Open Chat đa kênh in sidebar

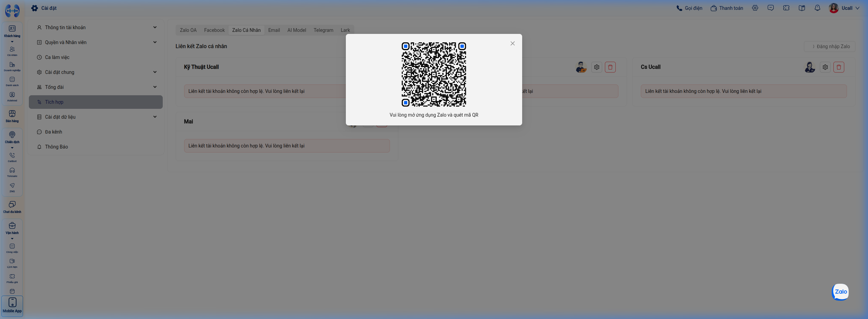point(12,207)
